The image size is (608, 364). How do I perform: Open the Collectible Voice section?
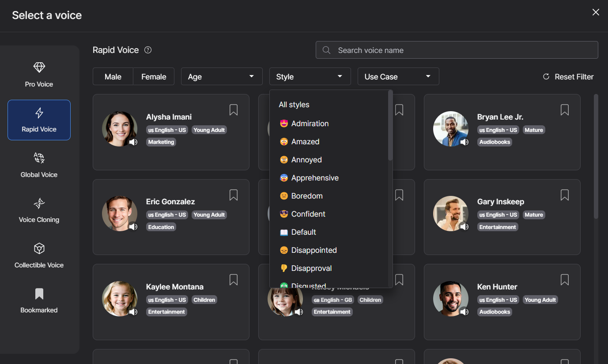[x=39, y=255]
